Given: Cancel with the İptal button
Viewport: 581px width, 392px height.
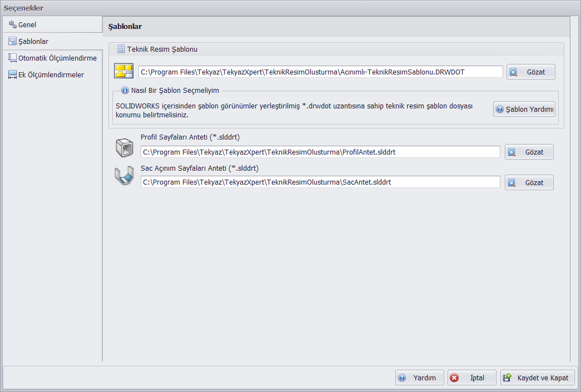Looking at the screenshot, I should (x=471, y=378).
